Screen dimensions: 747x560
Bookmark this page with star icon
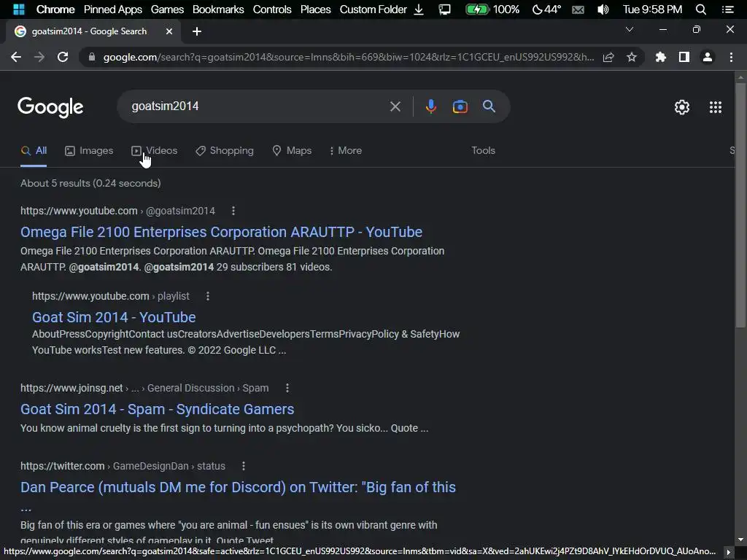click(x=632, y=57)
